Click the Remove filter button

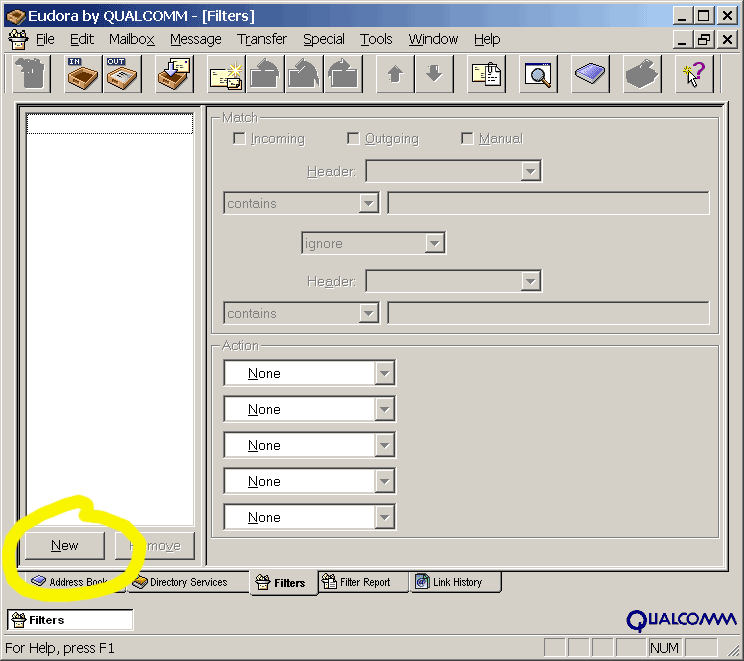[x=155, y=546]
